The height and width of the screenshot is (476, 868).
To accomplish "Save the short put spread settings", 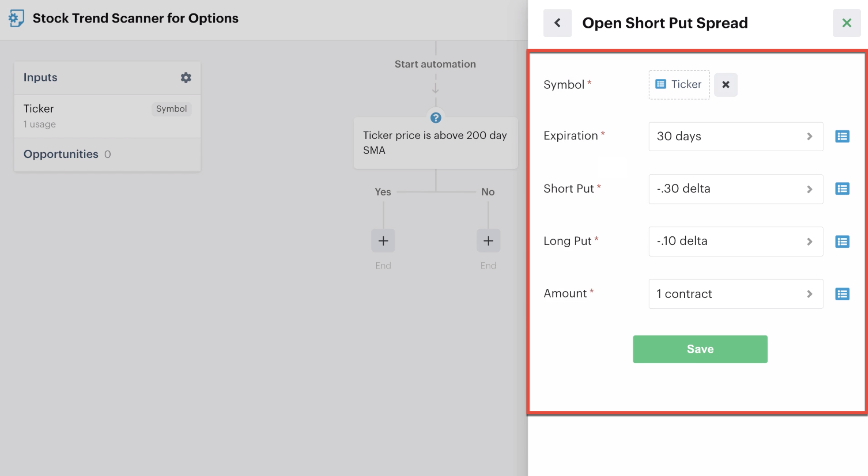I will 700,349.
